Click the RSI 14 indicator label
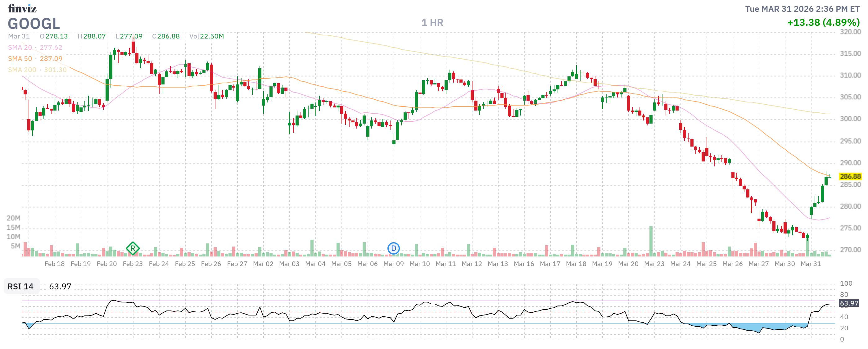 (x=20, y=287)
